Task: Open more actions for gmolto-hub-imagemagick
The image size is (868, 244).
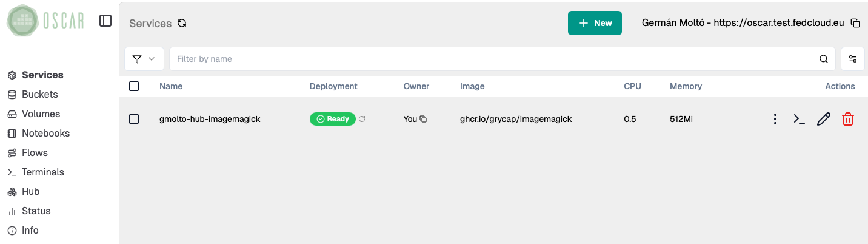Action: (x=775, y=119)
